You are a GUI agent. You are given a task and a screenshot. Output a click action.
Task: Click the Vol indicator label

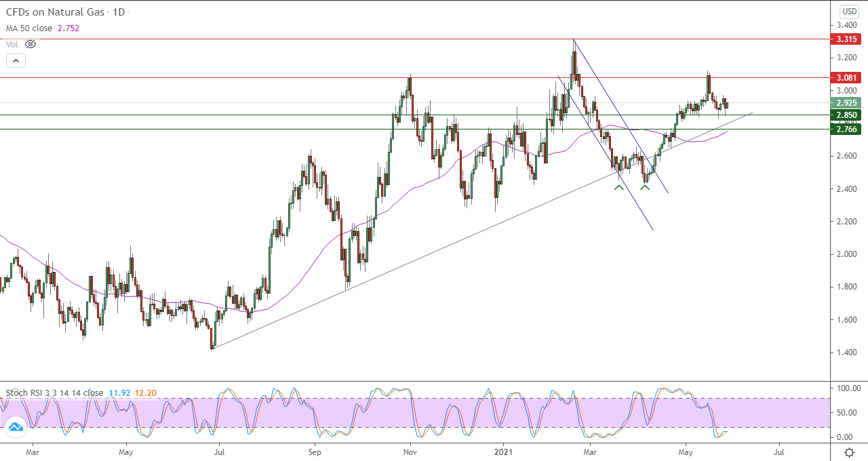point(12,44)
